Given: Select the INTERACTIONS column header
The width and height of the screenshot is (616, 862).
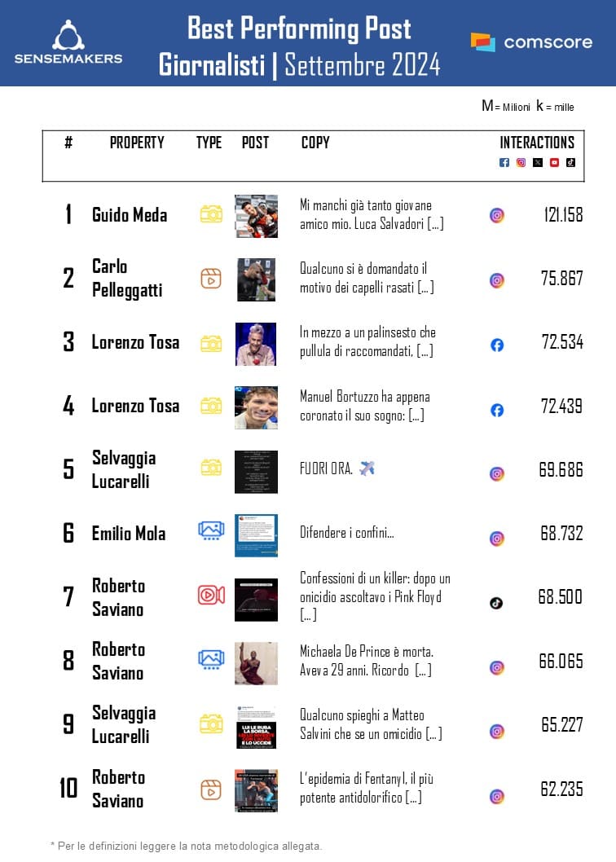Looking at the screenshot, I should [537, 143].
